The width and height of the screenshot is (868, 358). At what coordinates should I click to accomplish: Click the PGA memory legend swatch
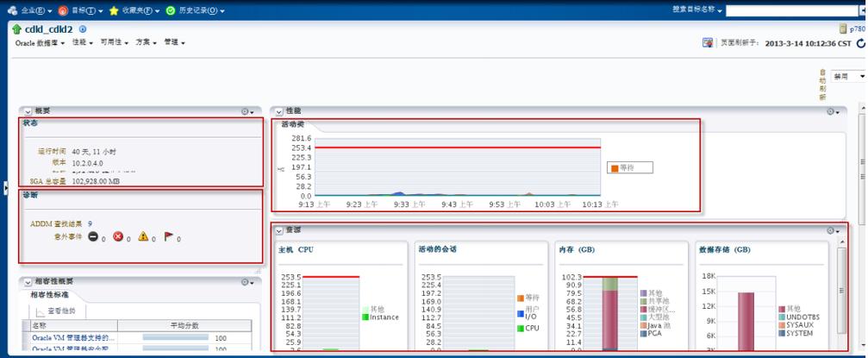pos(643,334)
